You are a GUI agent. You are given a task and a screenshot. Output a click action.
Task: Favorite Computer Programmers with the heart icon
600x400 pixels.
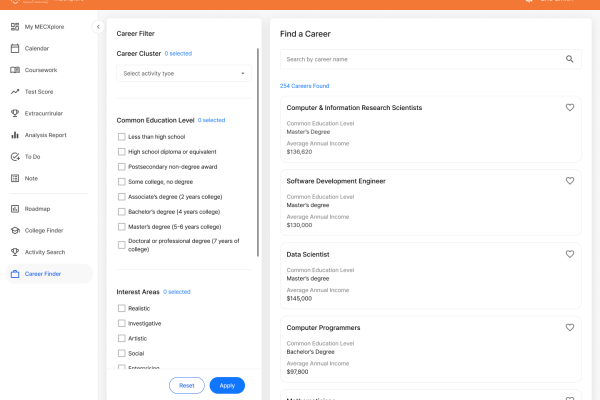[569, 328]
